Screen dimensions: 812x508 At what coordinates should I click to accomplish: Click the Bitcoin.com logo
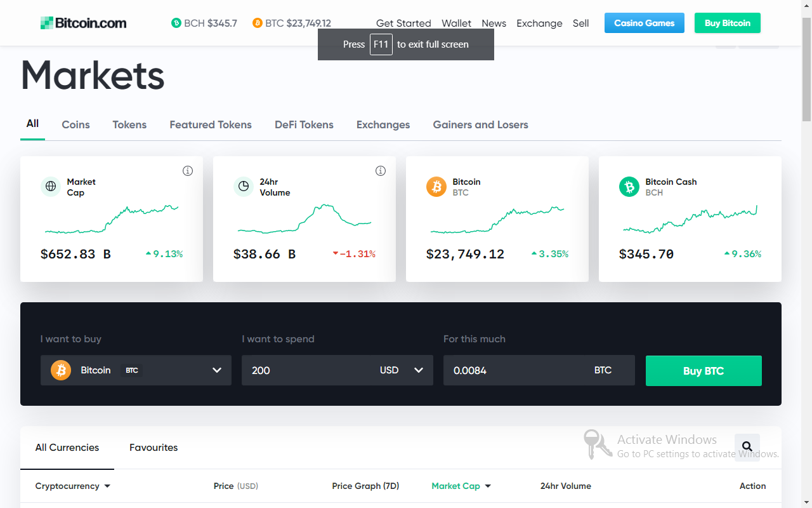[x=84, y=23]
